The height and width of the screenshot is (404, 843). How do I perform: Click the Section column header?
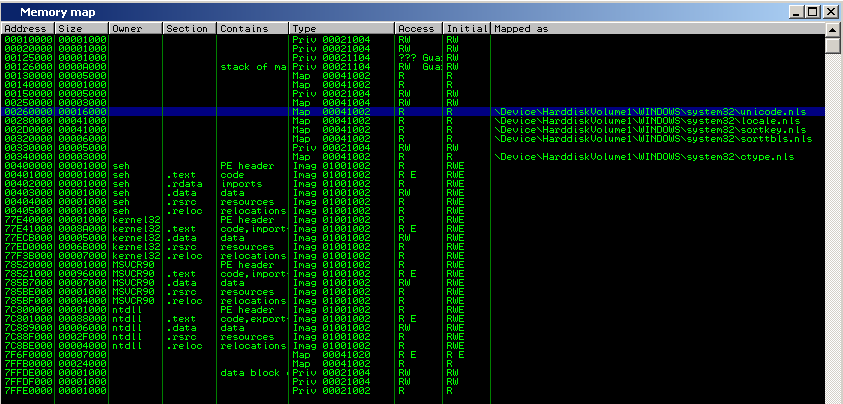[x=189, y=29]
